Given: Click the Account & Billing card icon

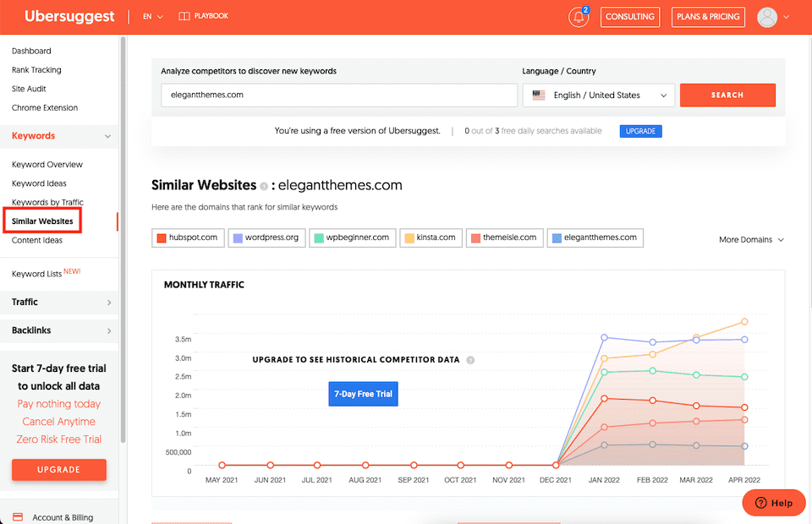Looking at the screenshot, I should pos(18,517).
